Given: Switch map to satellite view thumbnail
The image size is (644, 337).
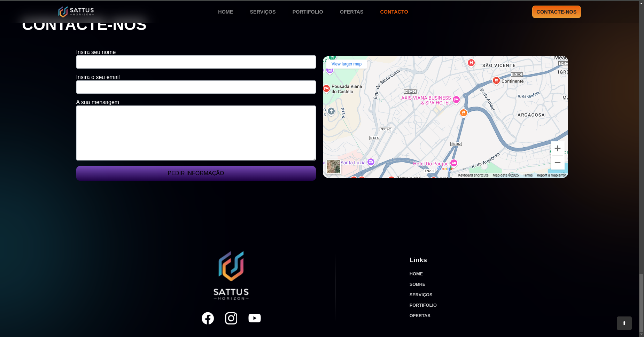Looking at the screenshot, I should 334,167.
